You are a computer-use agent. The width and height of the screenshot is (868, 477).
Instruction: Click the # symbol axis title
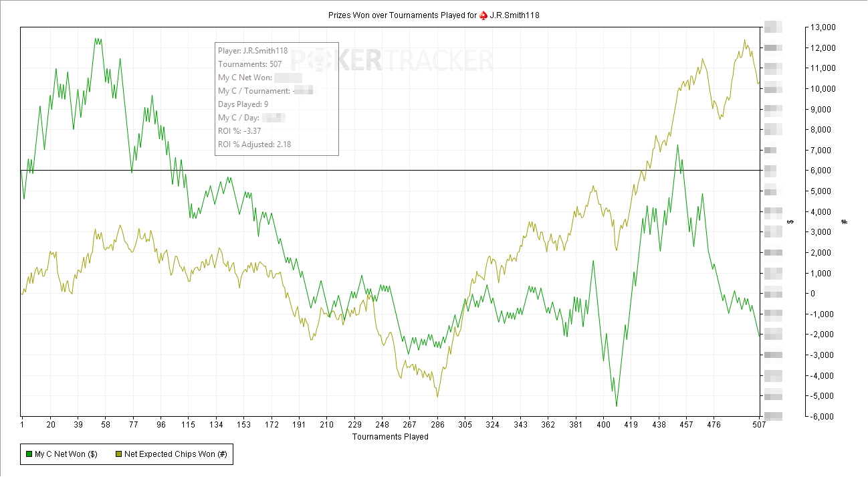point(845,221)
